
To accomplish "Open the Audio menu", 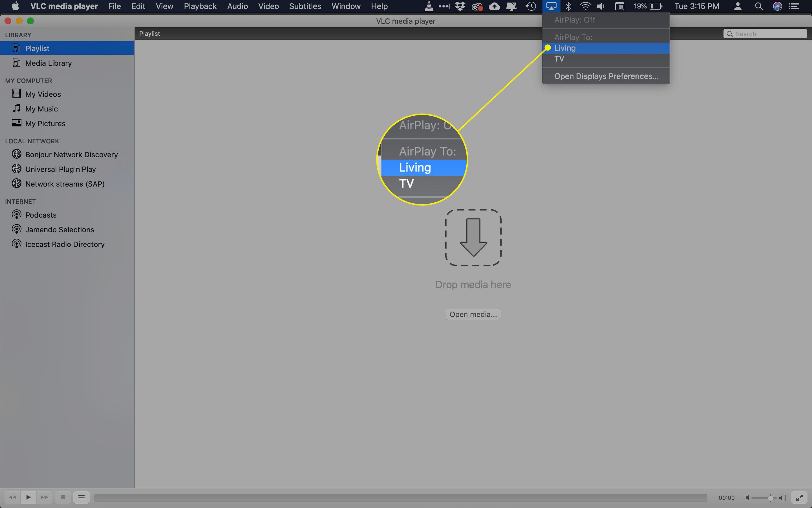I will (237, 6).
